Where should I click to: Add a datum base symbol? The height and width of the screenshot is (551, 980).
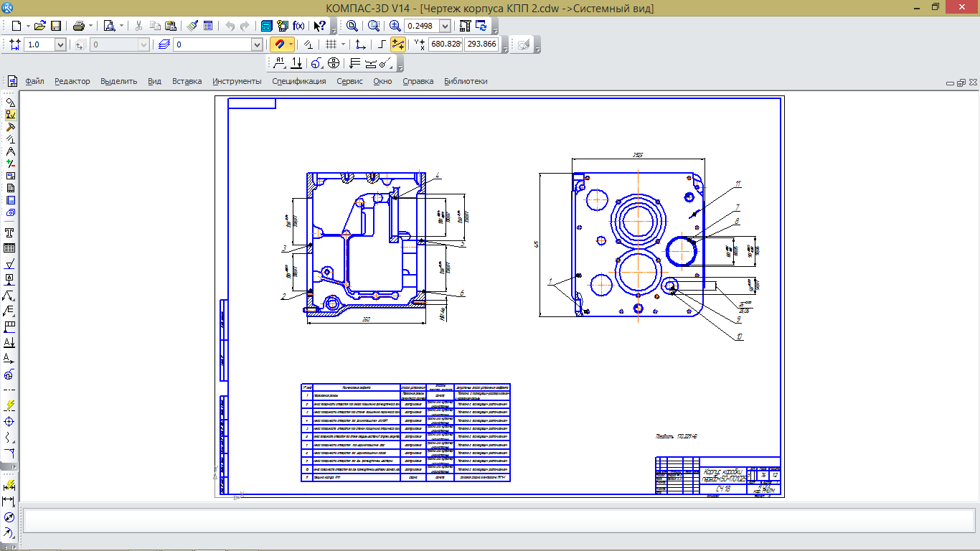tap(10, 279)
